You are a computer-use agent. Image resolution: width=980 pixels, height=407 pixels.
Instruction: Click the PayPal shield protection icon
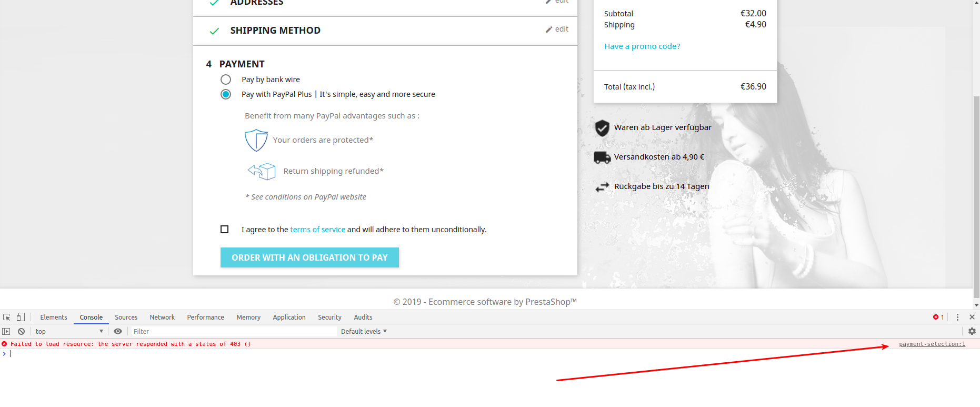256,140
